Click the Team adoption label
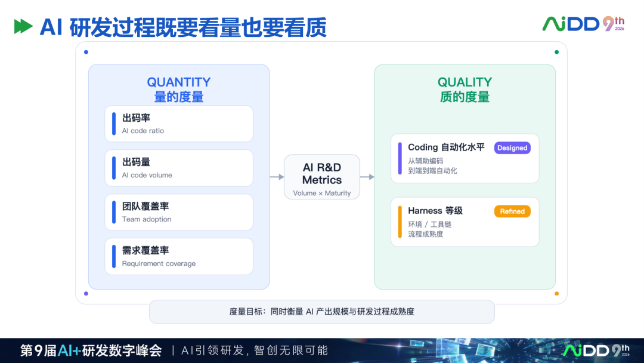 click(147, 219)
